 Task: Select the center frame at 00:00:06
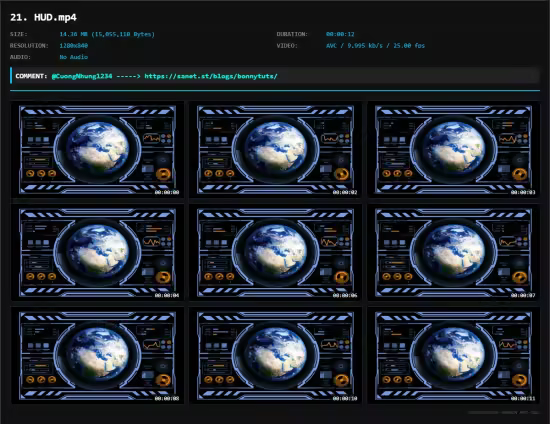coord(275,253)
